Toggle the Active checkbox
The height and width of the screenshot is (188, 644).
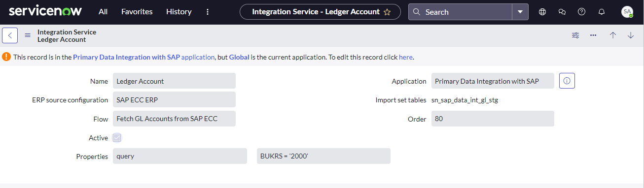[117, 138]
